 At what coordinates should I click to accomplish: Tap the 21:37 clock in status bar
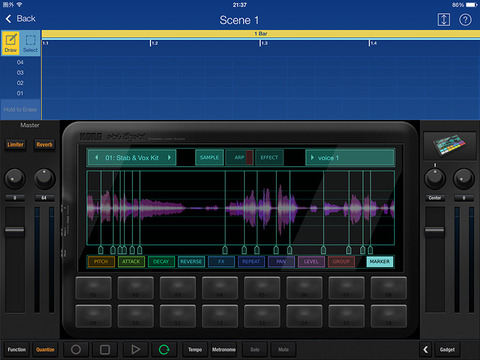pyautogui.click(x=240, y=5)
